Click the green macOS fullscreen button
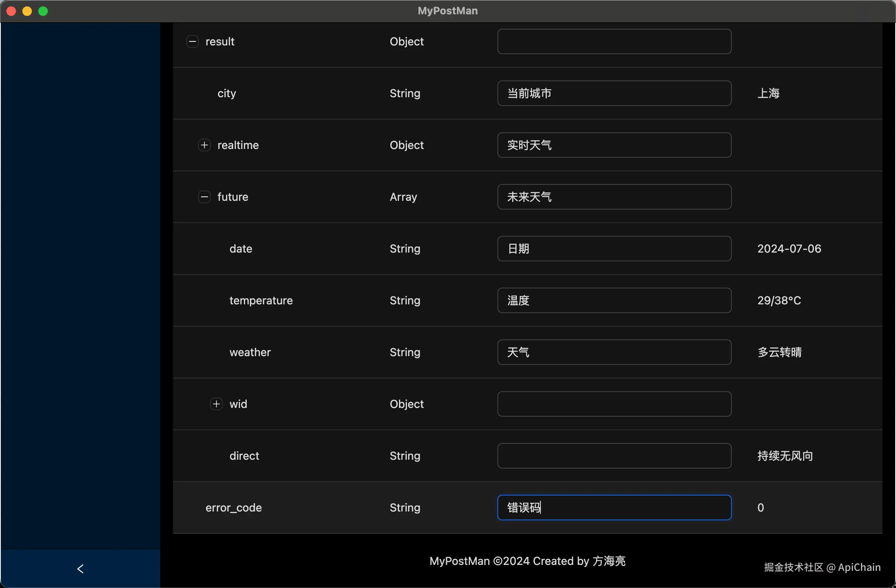This screenshot has width=896, height=588. pyautogui.click(x=43, y=11)
